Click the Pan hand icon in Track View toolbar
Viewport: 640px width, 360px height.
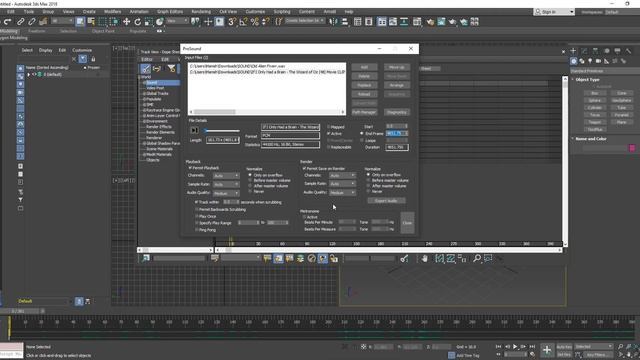pyautogui.click(x=425, y=258)
